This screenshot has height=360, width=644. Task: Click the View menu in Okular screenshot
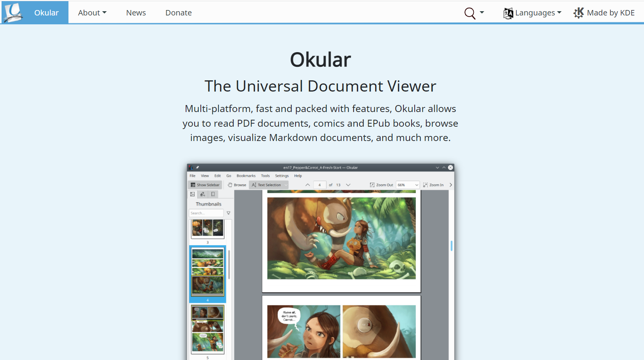click(x=205, y=176)
